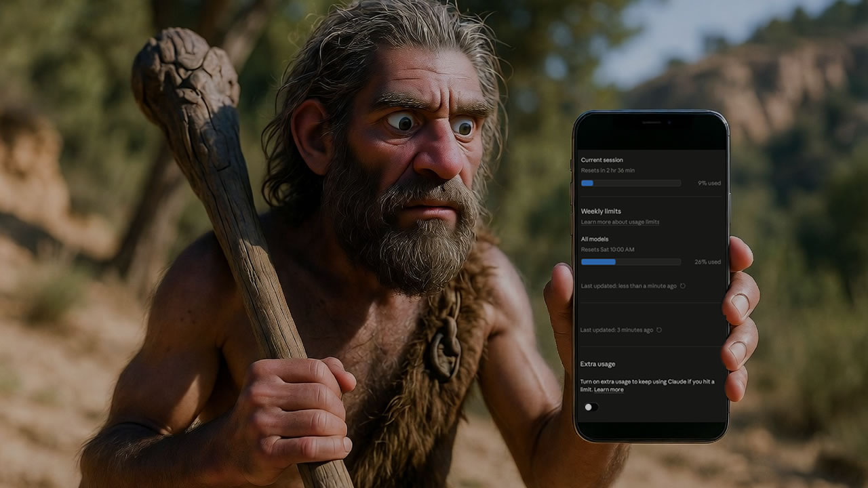
Task: Click the 'All models' label
Action: (595, 239)
